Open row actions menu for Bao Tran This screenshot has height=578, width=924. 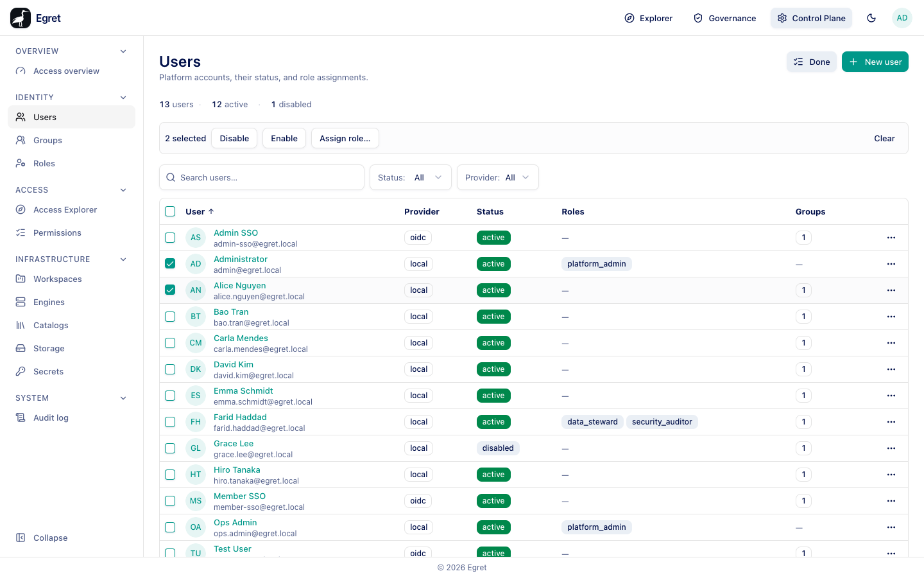[891, 317]
